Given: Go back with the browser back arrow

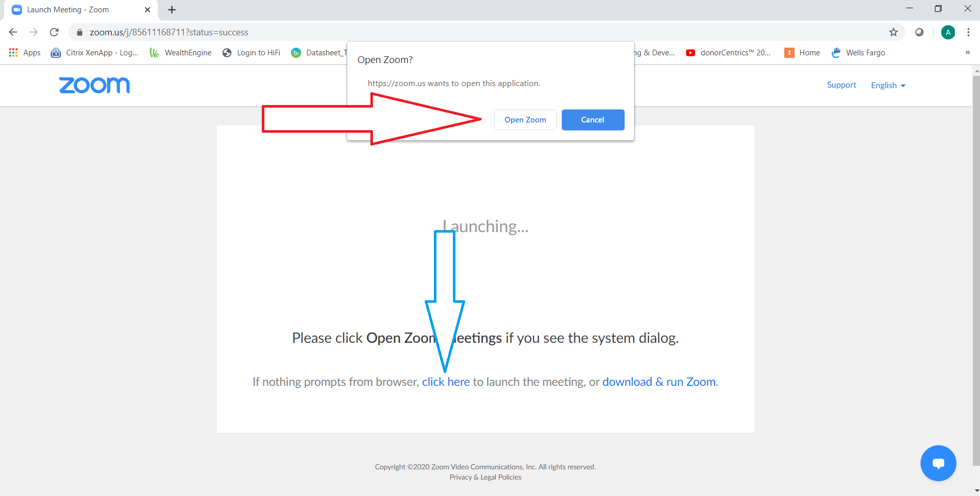Looking at the screenshot, I should coord(13,32).
